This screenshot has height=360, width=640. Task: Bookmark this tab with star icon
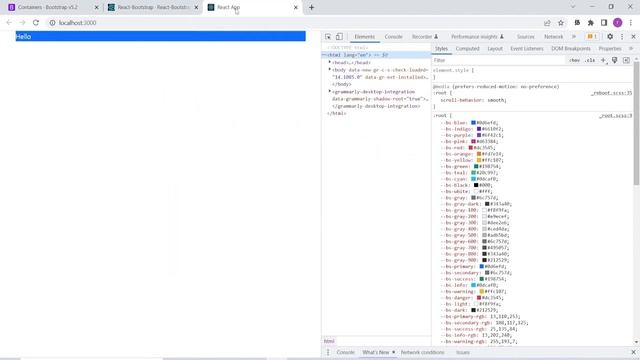pos(561,23)
